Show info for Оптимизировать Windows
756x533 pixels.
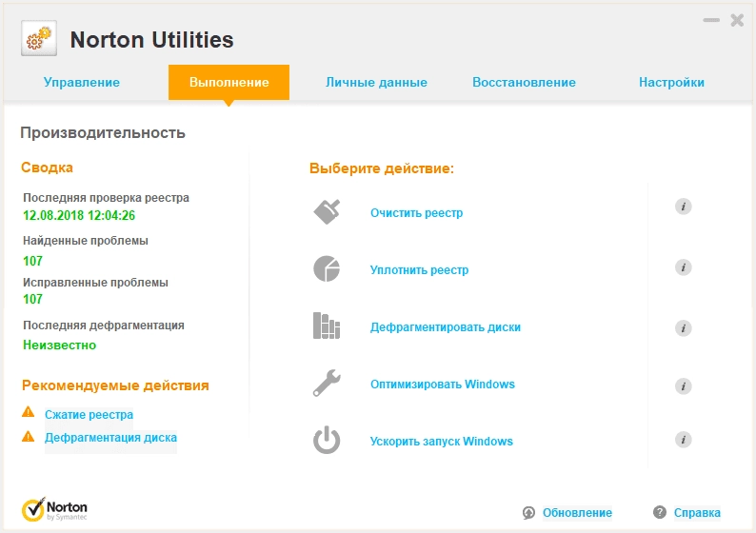click(x=684, y=386)
